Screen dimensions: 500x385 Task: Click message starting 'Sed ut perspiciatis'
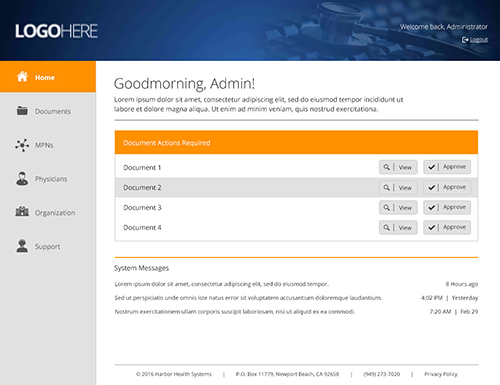[248, 298]
